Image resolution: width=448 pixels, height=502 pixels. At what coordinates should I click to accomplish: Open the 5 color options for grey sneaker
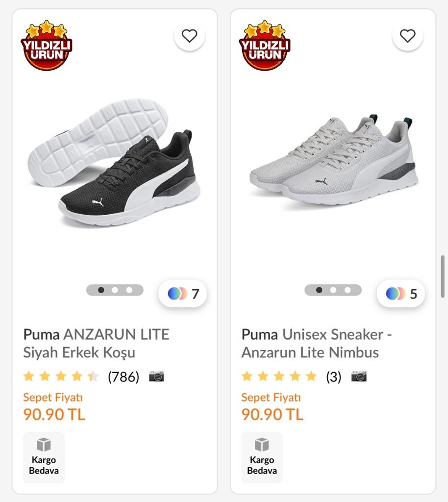pos(401,294)
